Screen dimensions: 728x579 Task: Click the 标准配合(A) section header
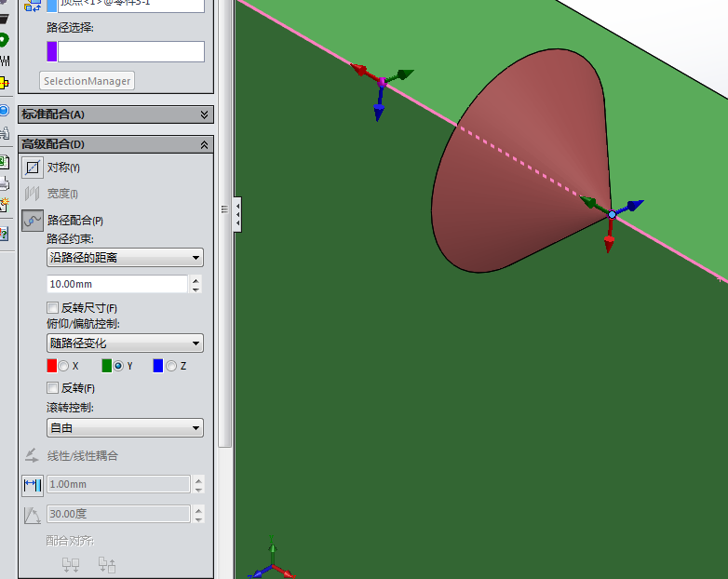point(115,114)
